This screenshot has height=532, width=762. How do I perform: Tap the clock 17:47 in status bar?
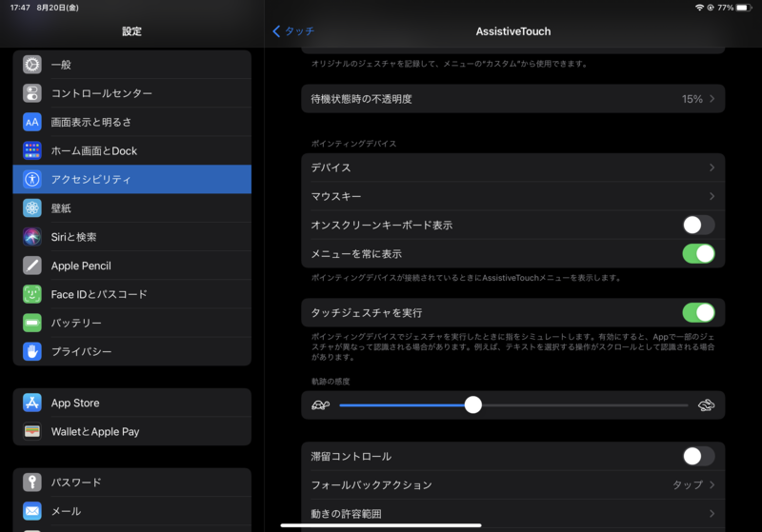[x=20, y=8]
